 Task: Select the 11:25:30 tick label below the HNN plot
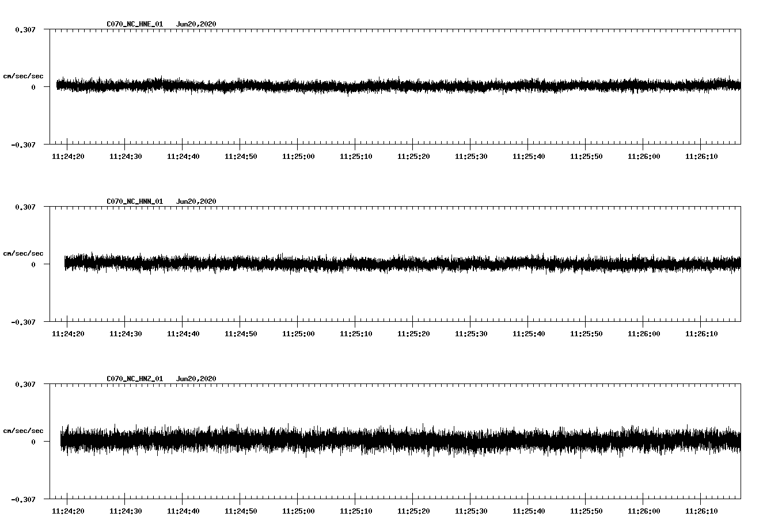tap(471, 334)
